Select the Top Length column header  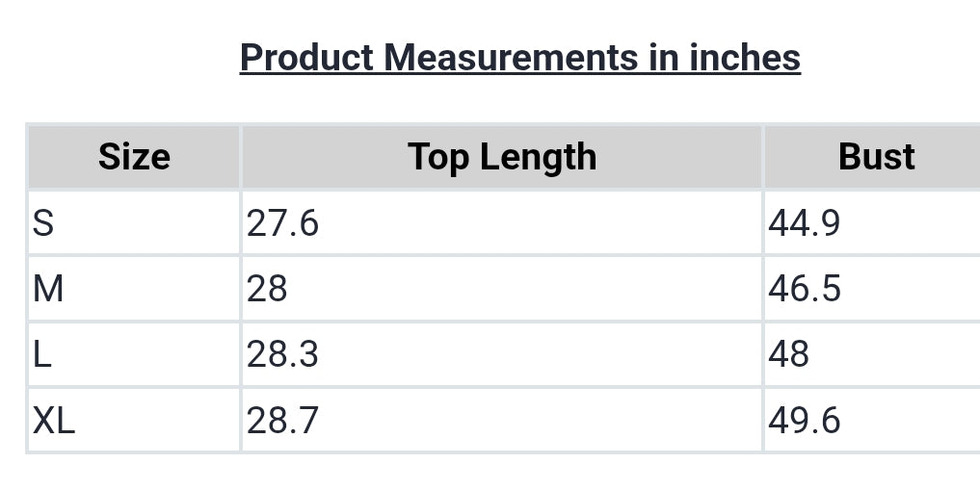pos(502,156)
